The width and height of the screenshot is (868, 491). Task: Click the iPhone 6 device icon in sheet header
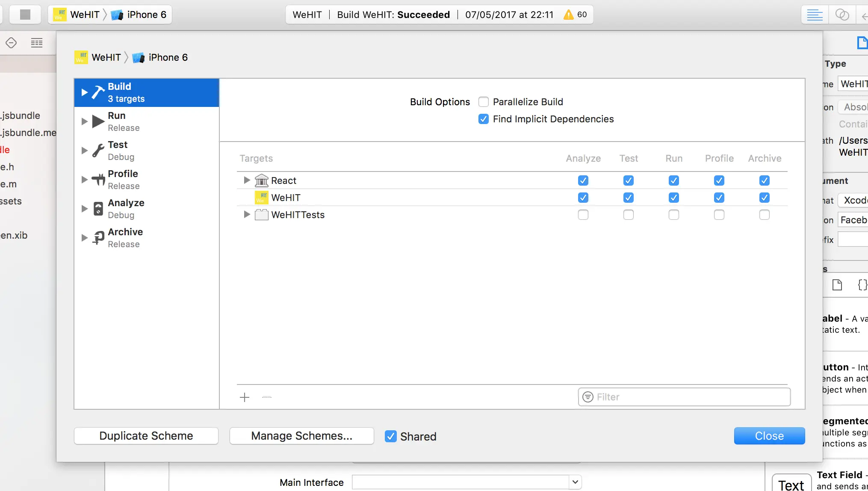[x=138, y=58]
